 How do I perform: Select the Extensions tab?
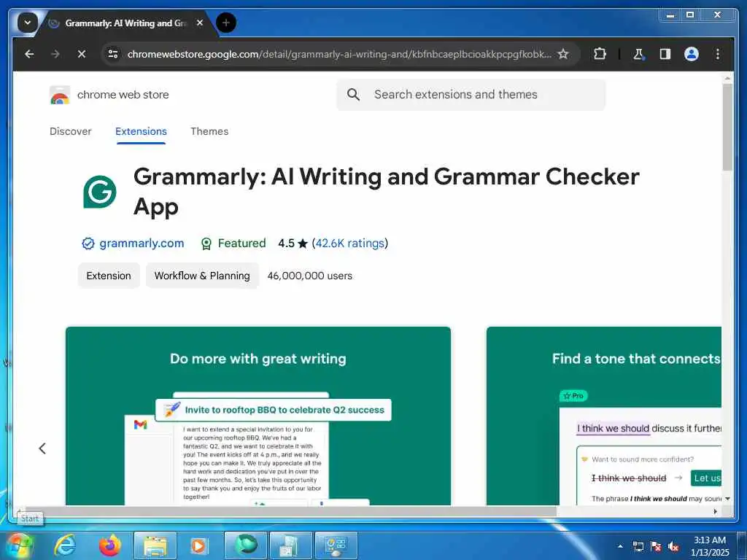coord(141,131)
